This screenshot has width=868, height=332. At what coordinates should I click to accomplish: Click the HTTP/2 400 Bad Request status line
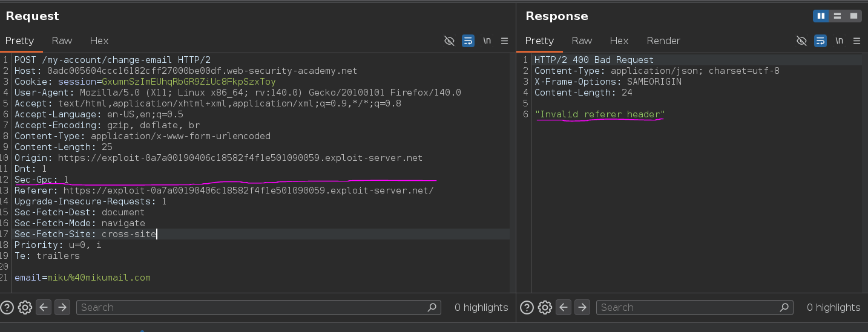[594, 60]
